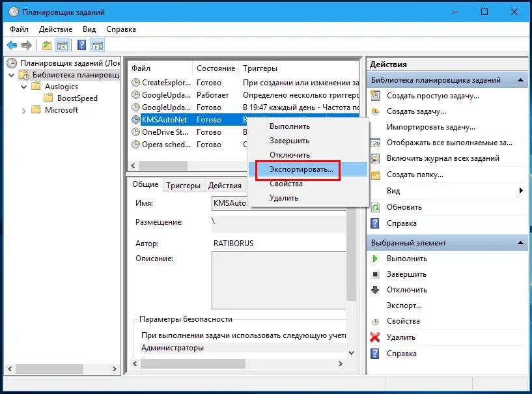Switch to the Триггеры tab
The width and height of the screenshot is (532, 394).
point(183,186)
